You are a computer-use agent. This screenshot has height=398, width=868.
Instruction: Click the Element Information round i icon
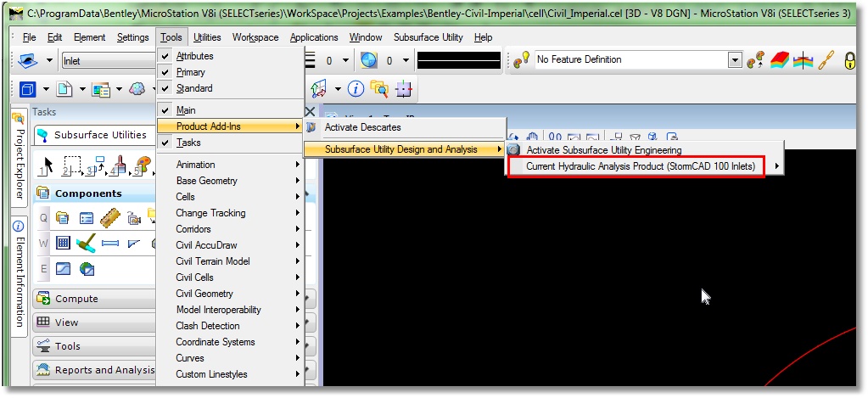[356, 88]
